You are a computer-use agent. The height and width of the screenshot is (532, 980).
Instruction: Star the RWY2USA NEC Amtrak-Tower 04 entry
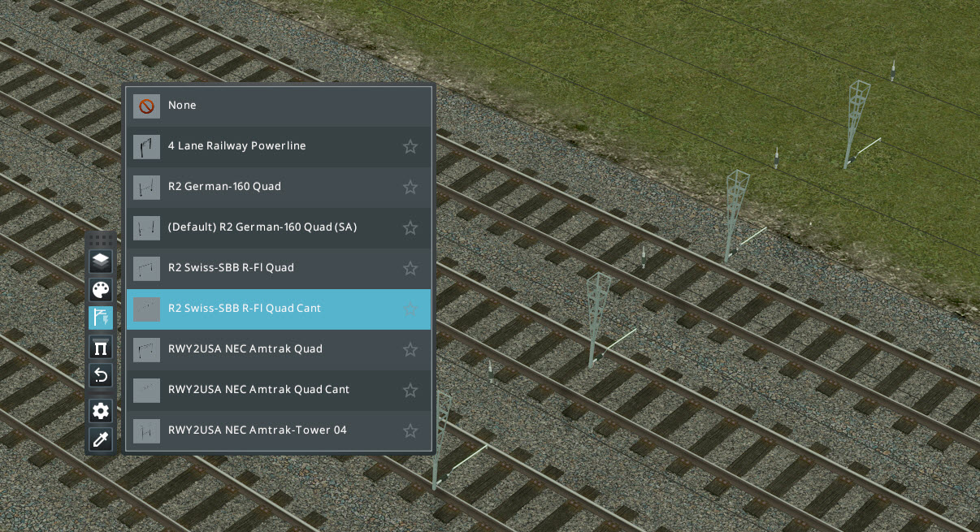pos(410,430)
